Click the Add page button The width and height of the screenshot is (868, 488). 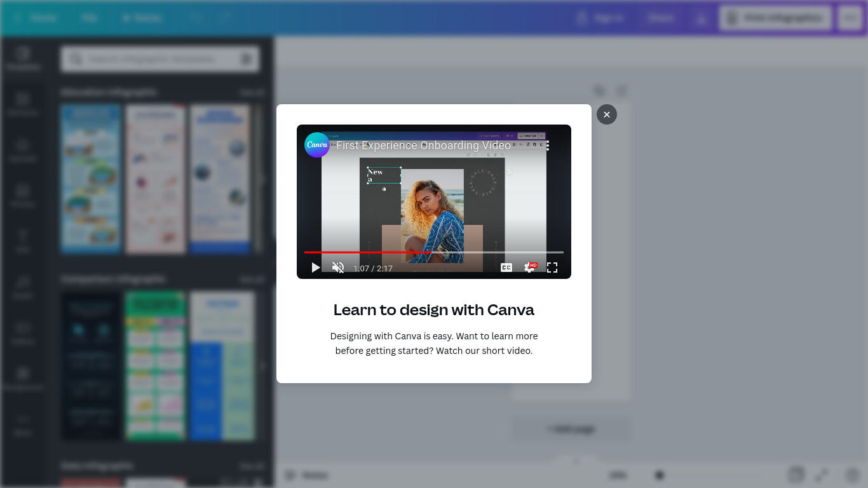(x=571, y=430)
